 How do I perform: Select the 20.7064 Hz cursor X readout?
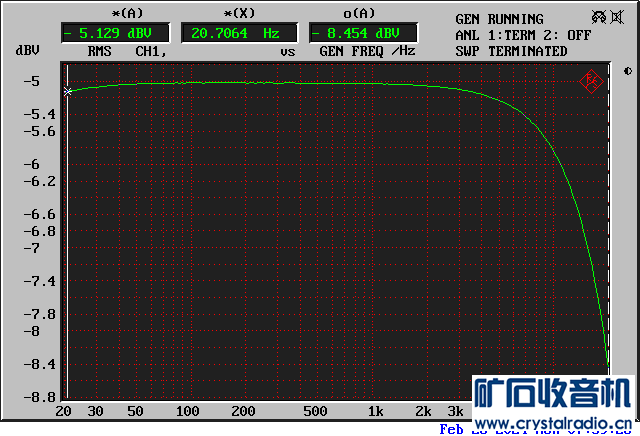(239, 33)
